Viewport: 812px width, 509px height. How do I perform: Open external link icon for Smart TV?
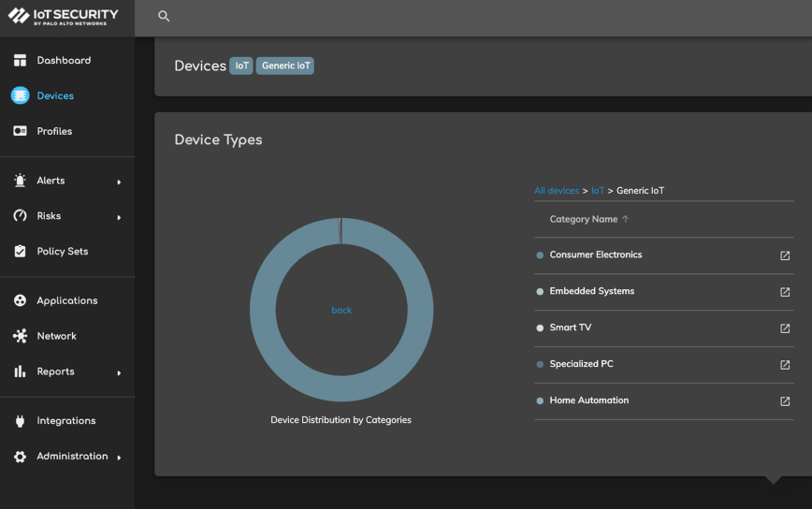pyautogui.click(x=785, y=328)
